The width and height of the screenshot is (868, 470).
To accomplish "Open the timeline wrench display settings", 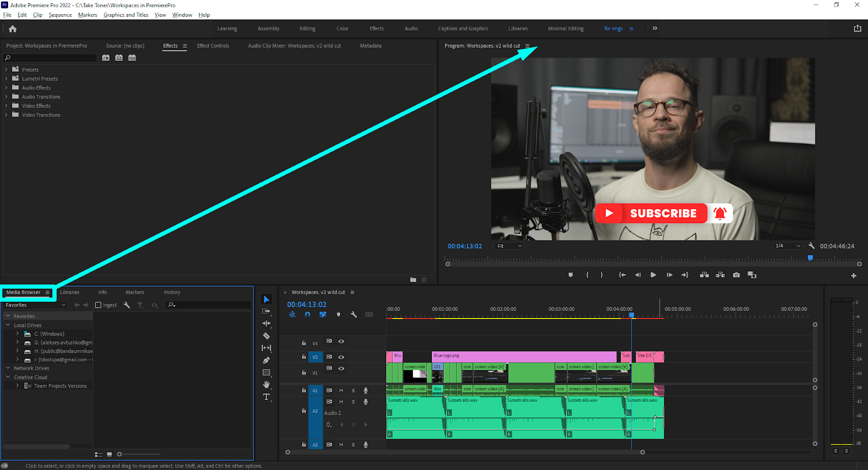I will [x=354, y=315].
